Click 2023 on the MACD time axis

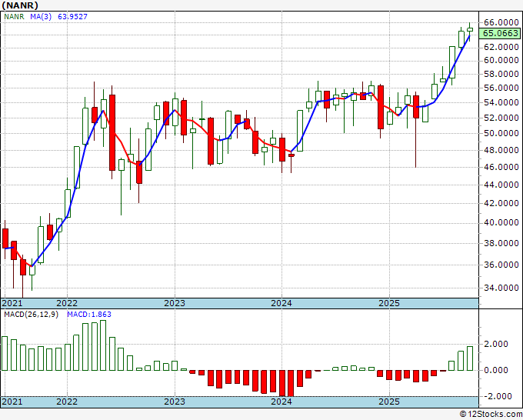[x=175, y=402]
